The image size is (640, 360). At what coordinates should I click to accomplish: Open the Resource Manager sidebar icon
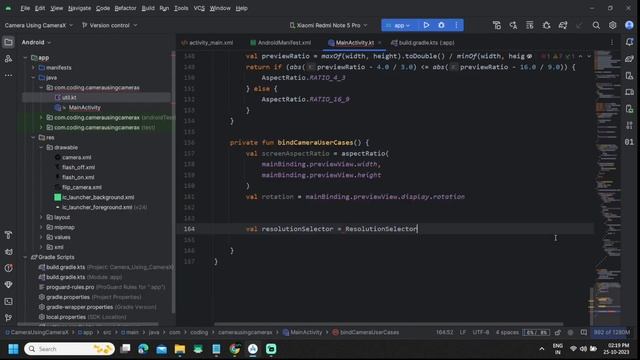pyautogui.click(x=8, y=59)
